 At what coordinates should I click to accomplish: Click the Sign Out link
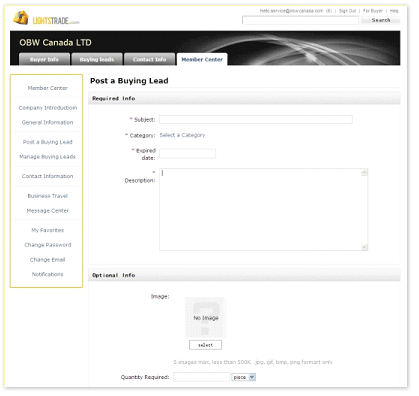[347, 11]
